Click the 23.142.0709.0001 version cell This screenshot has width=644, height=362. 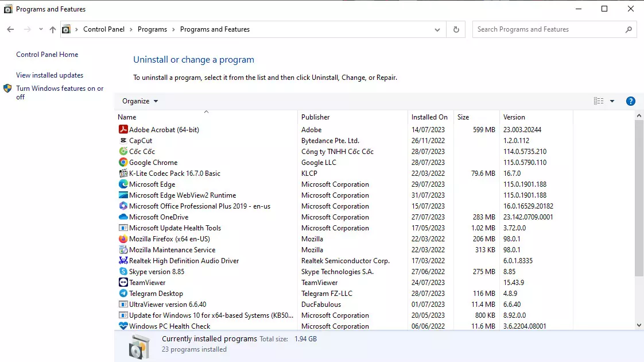[x=528, y=217]
